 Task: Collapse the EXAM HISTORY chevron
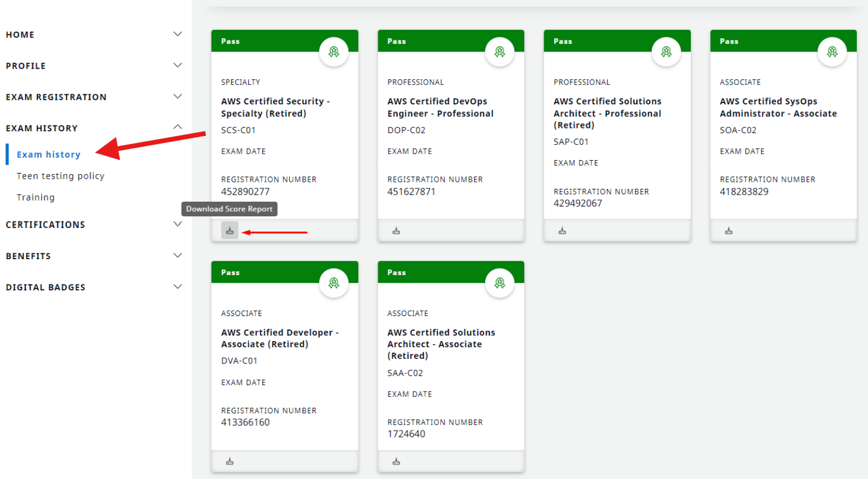pyautogui.click(x=178, y=127)
